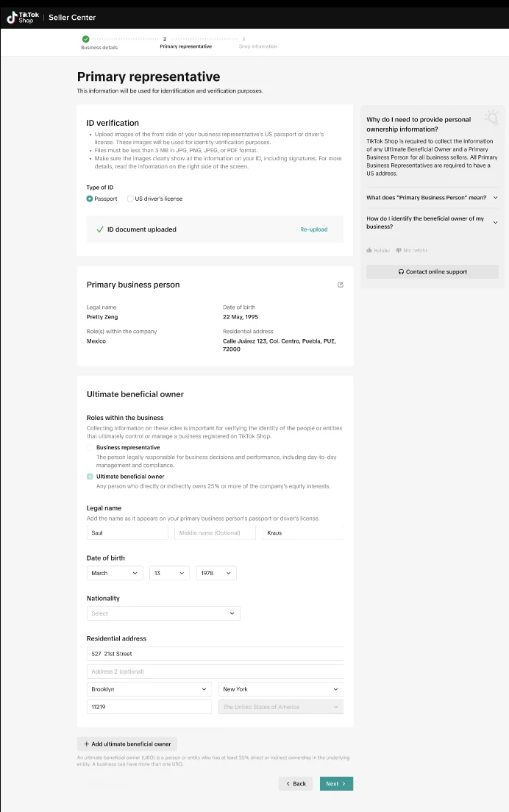Click the headset icon in Contact online support
Viewport: 509px width, 812px height.
(401, 272)
